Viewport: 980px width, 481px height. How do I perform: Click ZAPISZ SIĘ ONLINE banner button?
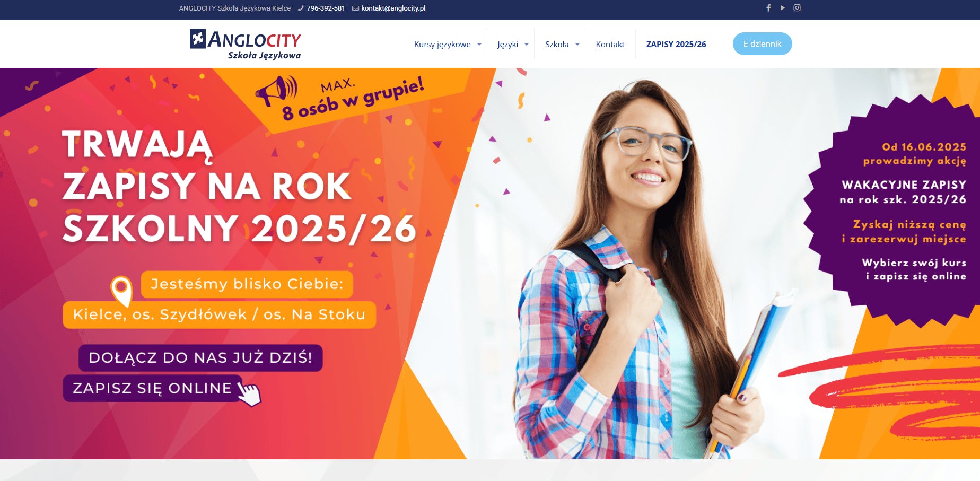click(x=152, y=388)
